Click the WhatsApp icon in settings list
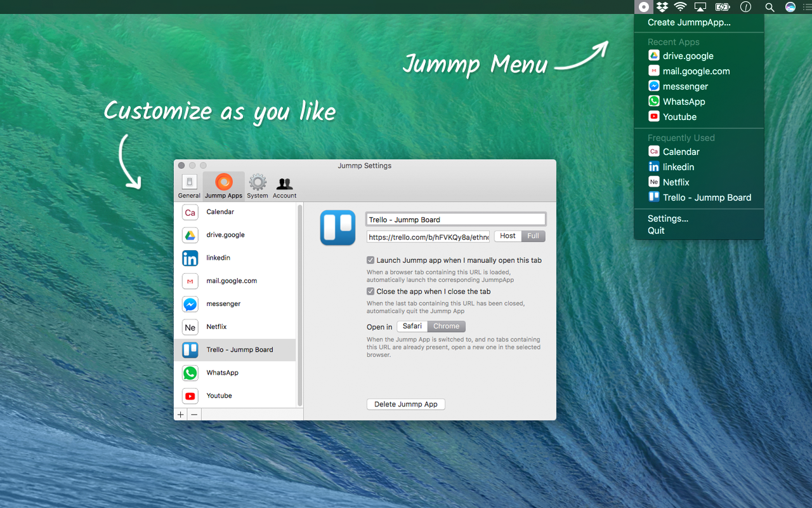This screenshot has width=812, height=508. point(190,373)
